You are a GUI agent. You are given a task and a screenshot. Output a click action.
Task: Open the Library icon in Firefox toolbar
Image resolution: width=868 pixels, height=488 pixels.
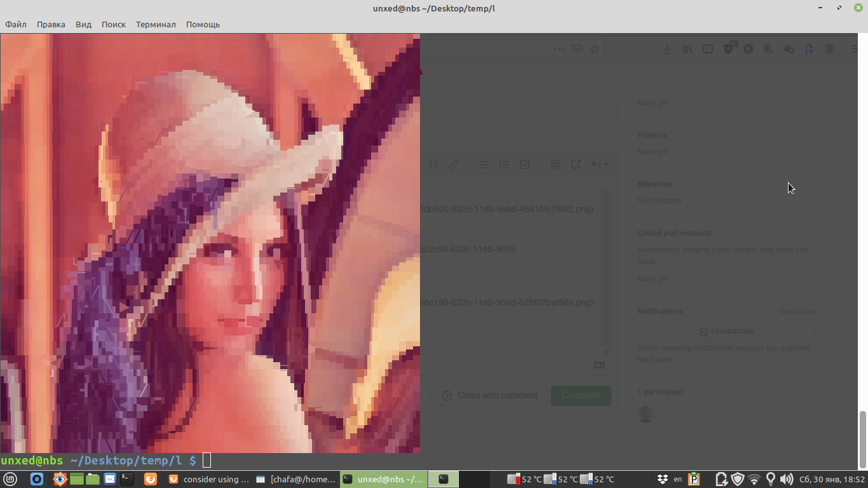(688, 49)
